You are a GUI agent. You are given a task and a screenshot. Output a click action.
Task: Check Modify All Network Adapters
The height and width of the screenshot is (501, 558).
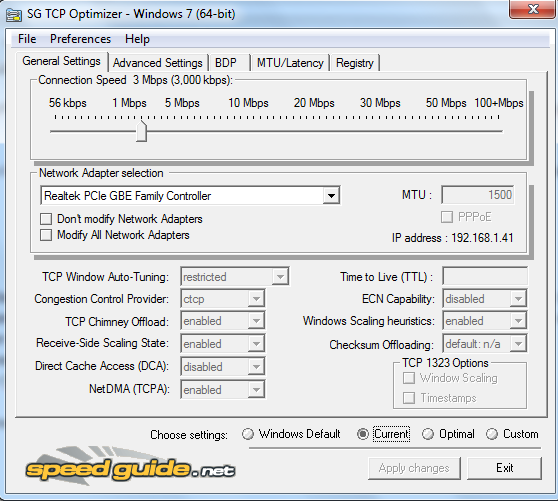point(46,235)
